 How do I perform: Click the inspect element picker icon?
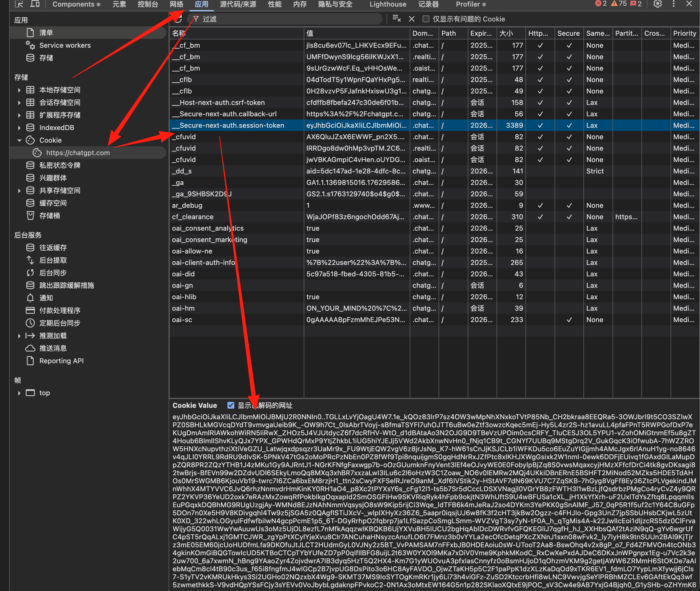[x=19, y=4]
